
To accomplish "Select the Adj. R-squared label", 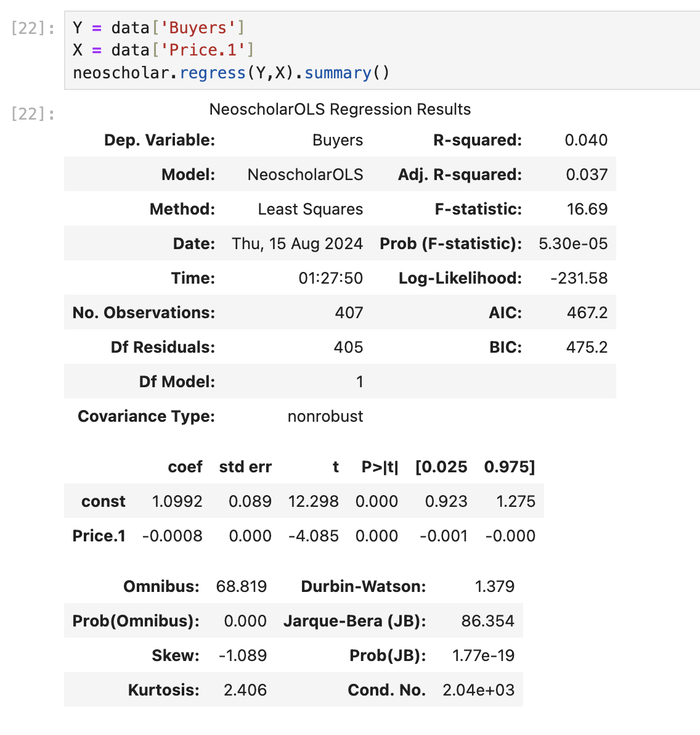I will click(459, 175).
